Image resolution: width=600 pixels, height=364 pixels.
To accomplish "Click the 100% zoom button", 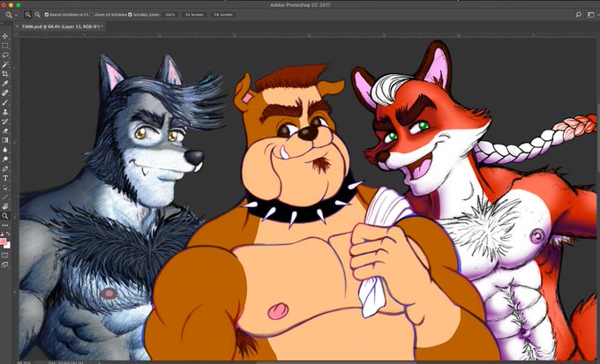I will [x=170, y=14].
